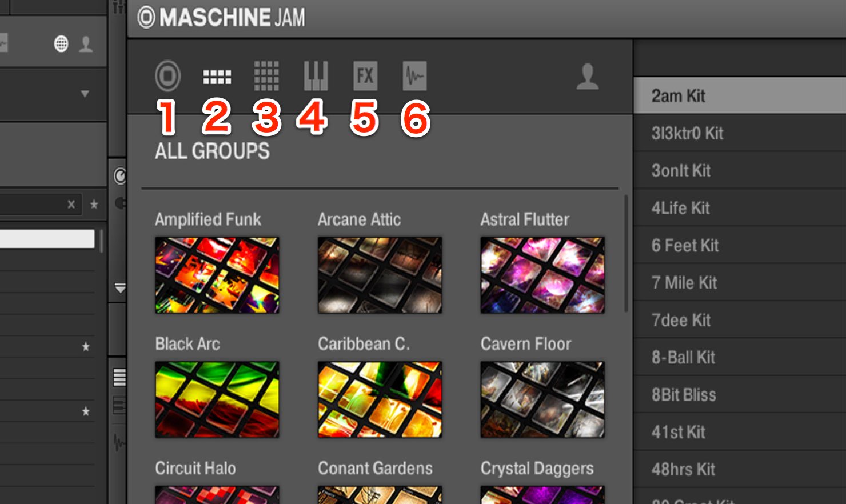Click the group browser vertical scrollbar
Screen dimensions: 846x504
click(626, 254)
